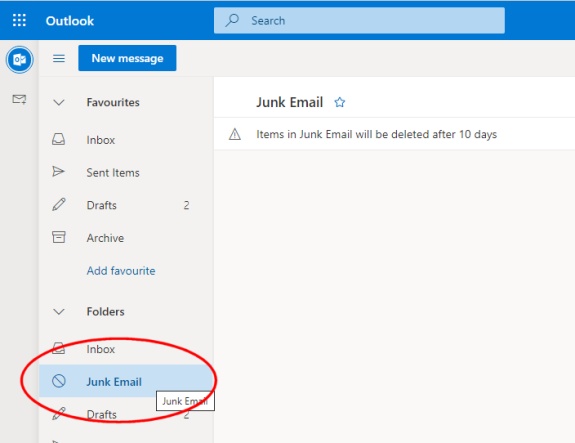The width and height of the screenshot is (575, 443).
Task: Toggle the hamburger navigation pane button
Action: tap(59, 58)
